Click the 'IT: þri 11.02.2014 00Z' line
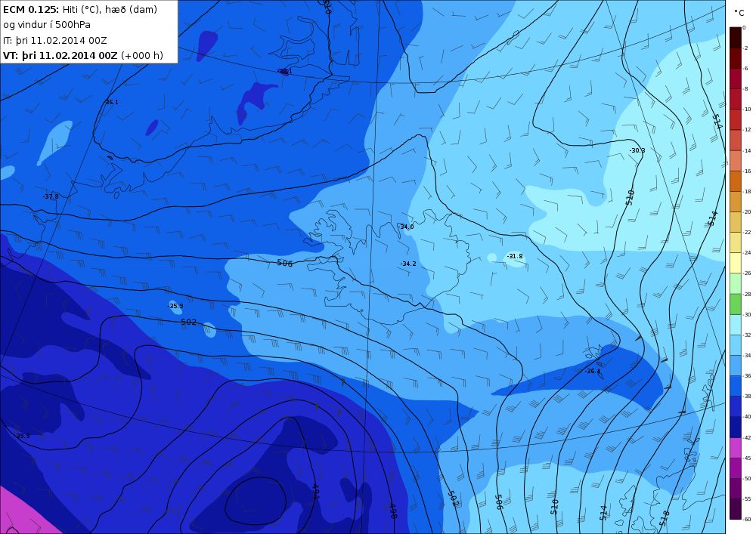 (55, 41)
